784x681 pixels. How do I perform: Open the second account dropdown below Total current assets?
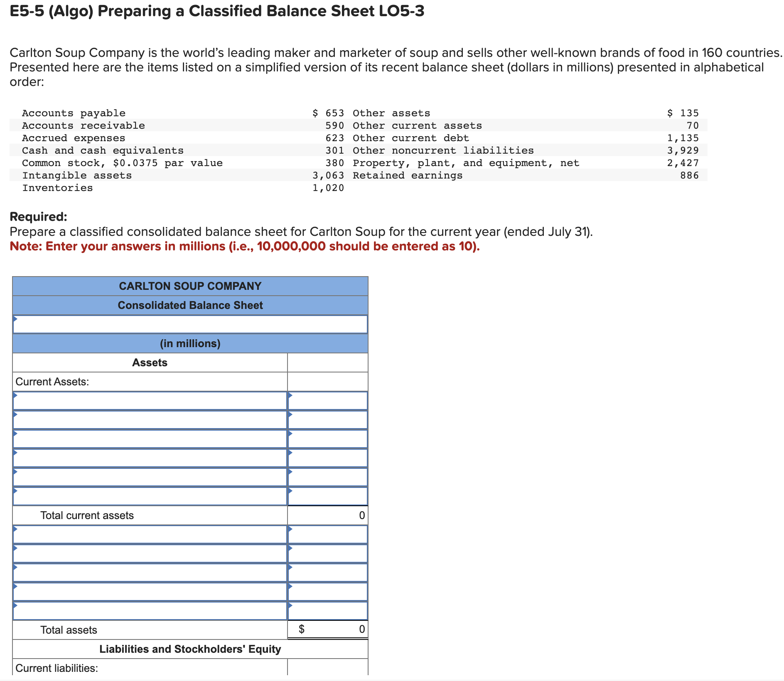click(x=150, y=554)
